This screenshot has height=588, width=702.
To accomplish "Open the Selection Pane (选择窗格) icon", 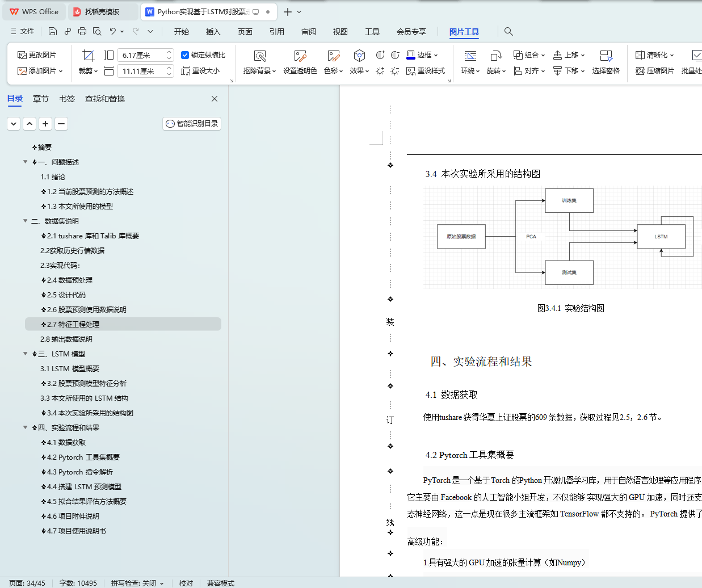I will [606, 56].
